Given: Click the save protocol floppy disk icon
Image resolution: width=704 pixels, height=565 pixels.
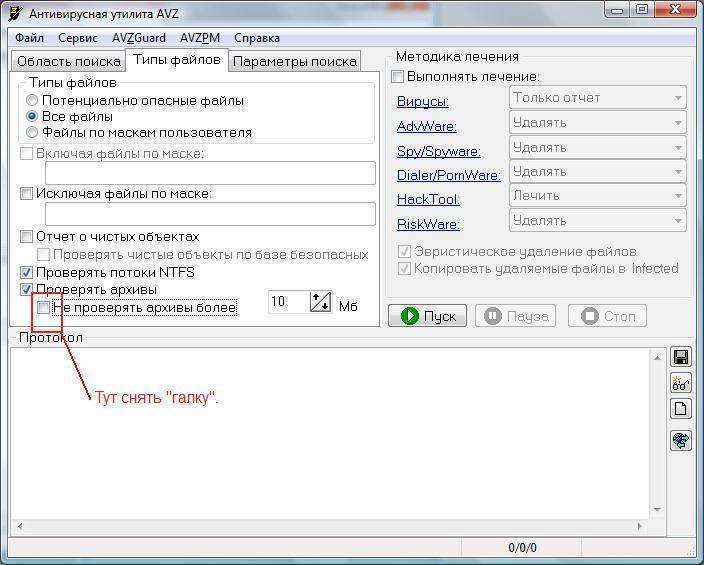Looking at the screenshot, I should coord(681,357).
